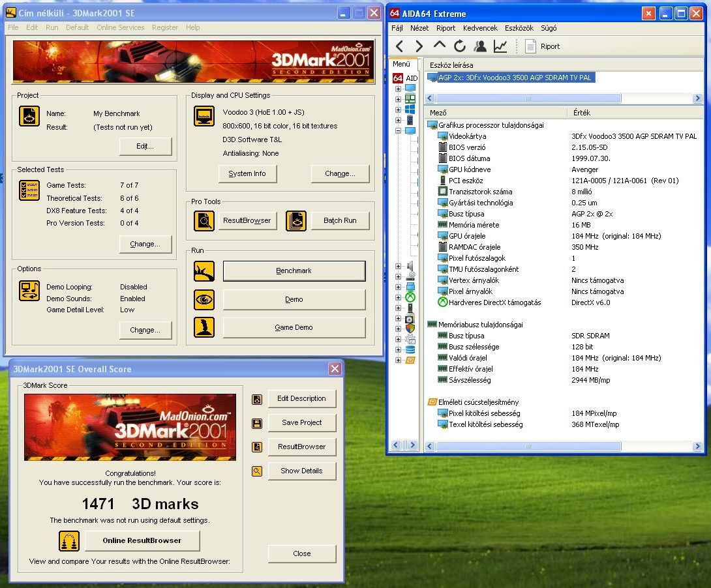
Task: Select the database tree icon
Action: point(410,349)
